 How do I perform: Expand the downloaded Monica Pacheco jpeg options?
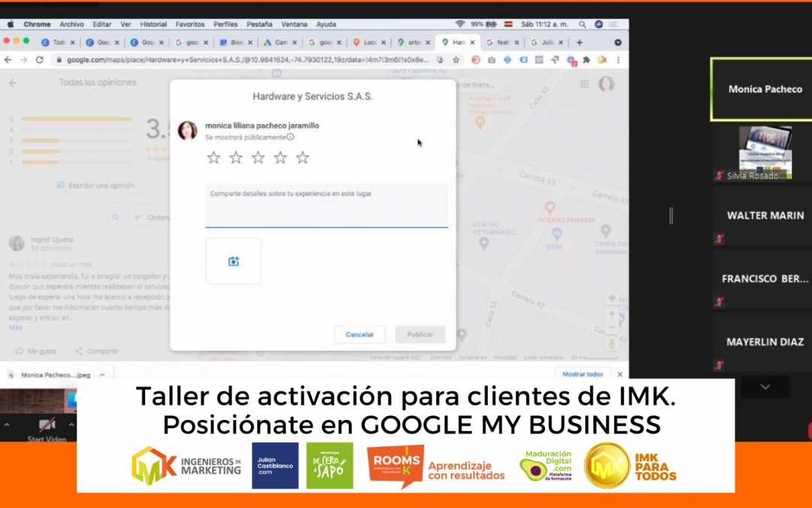click(x=101, y=374)
